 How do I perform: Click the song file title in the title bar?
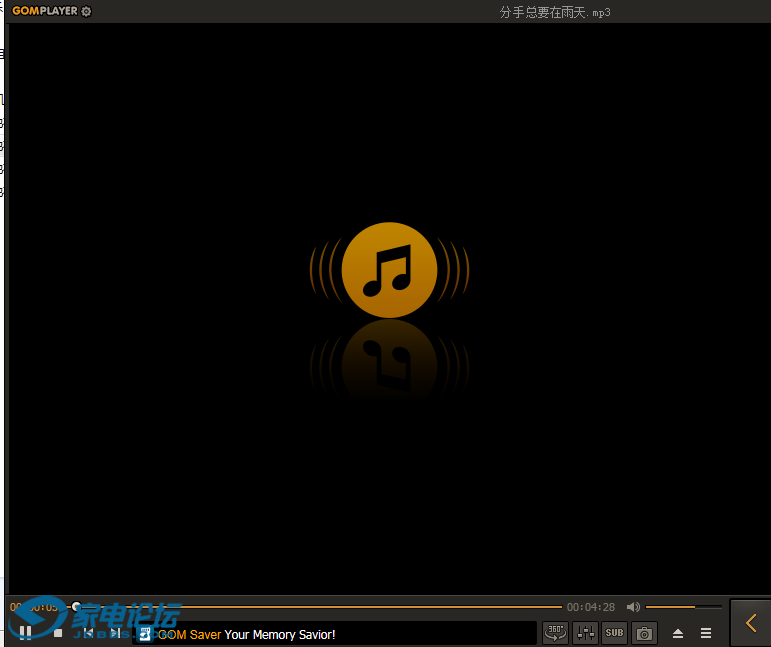pos(554,12)
